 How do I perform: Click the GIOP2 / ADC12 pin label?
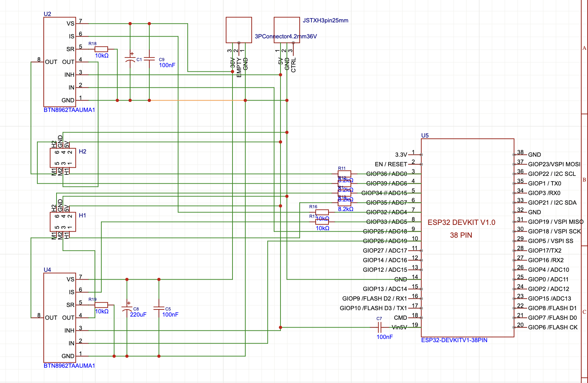click(x=549, y=289)
